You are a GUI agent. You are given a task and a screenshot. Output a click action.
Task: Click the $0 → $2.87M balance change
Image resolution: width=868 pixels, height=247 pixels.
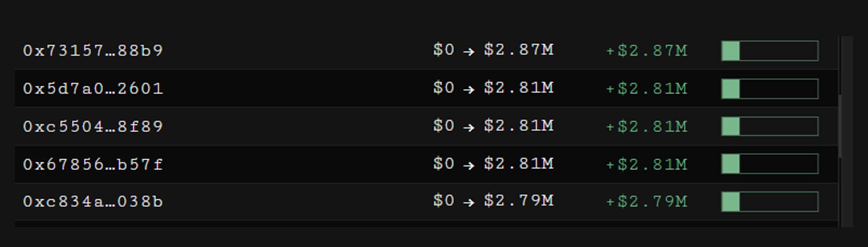click(493, 50)
